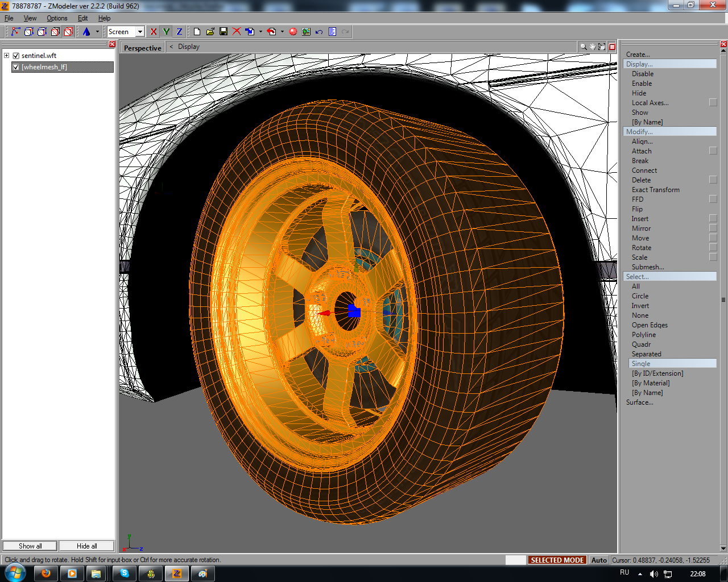Open the Import dropdown arrow

[260, 32]
